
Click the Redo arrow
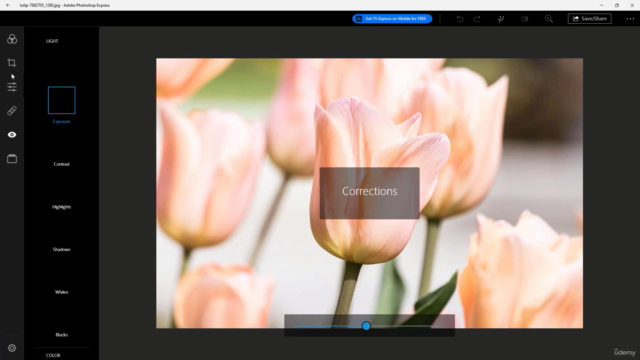[477, 19]
